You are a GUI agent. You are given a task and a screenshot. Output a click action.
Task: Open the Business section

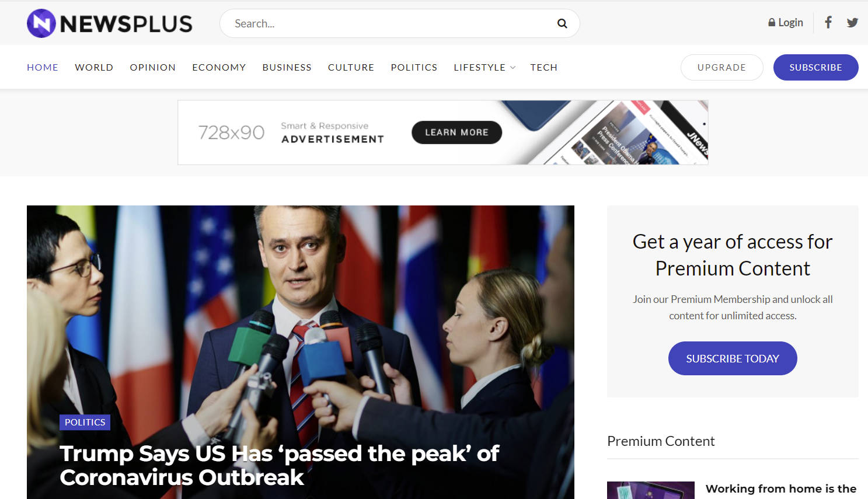click(287, 67)
